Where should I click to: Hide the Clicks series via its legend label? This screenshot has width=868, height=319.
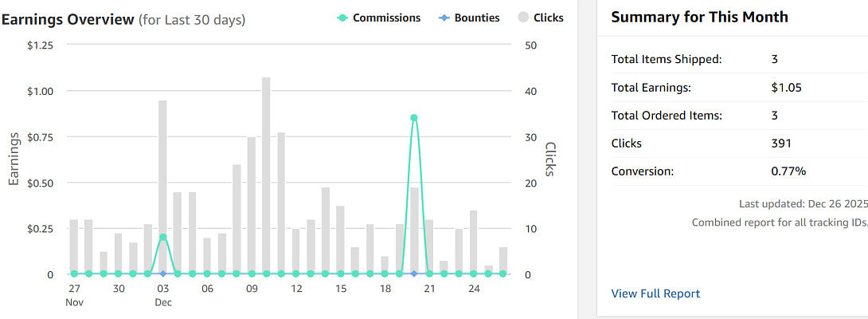coord(549,18)
